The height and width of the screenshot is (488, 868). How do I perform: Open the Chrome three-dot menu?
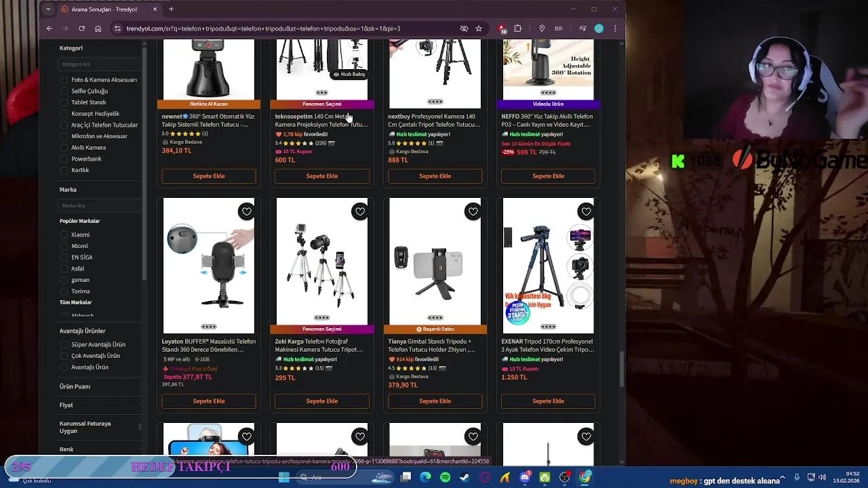(615, 28)
